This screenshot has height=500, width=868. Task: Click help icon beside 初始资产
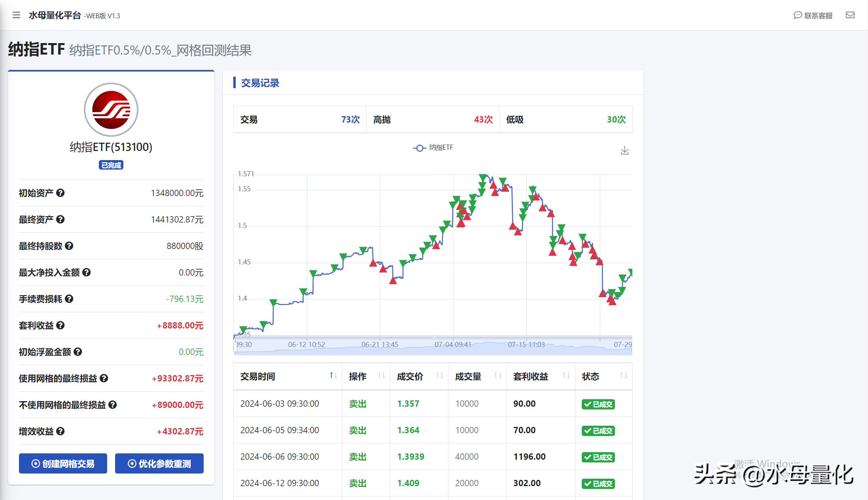click(x=60, y=193)
